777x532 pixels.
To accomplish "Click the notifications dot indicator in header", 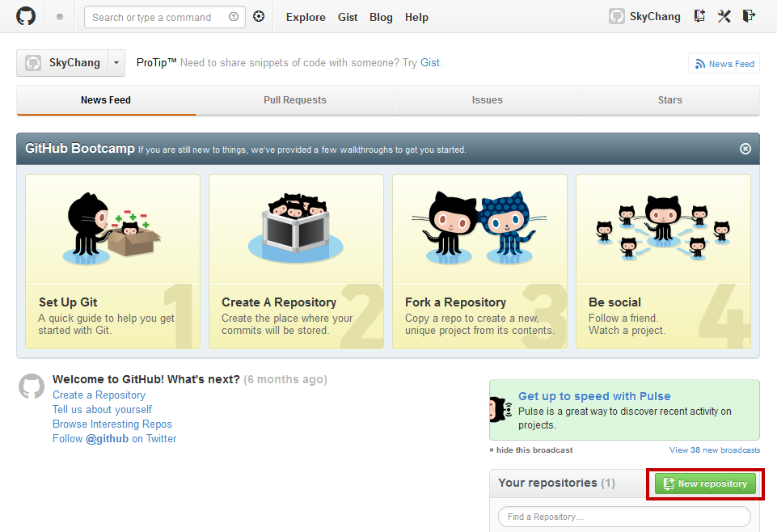I will point(60,17).
